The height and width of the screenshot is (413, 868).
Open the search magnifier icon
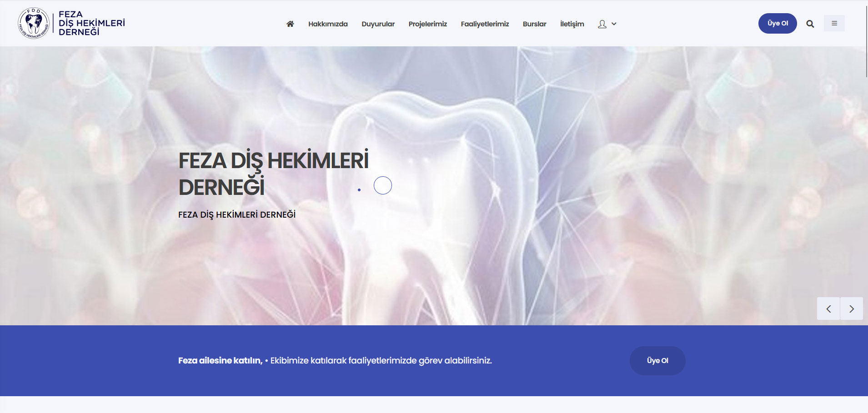(810, 24)
